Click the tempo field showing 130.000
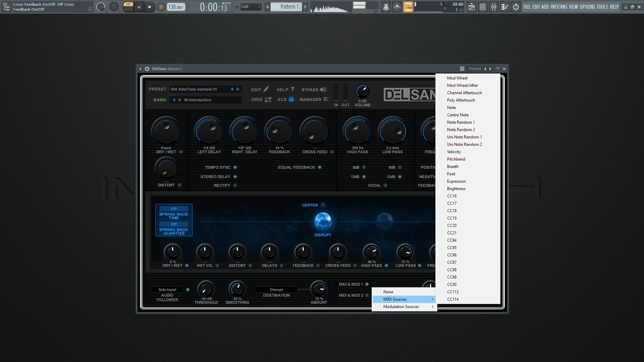 click(176, 7)
